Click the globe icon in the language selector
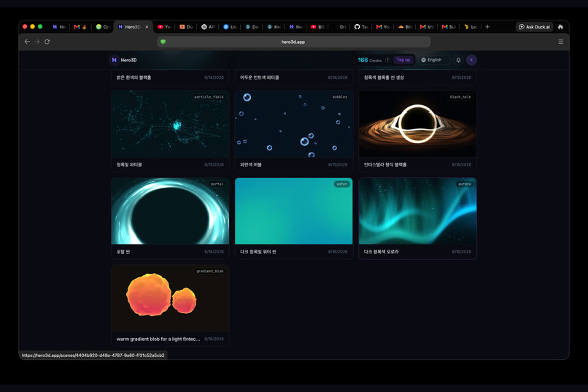 click(x=423, y=60)
